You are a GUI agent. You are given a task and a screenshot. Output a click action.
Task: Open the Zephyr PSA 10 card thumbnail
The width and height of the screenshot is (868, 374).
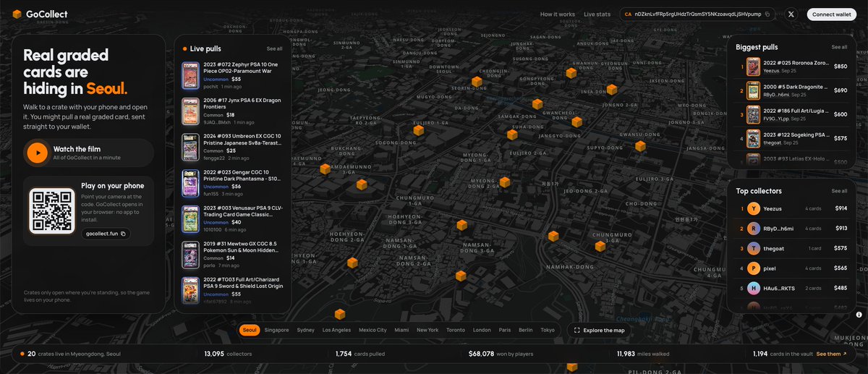click(191, 75)
